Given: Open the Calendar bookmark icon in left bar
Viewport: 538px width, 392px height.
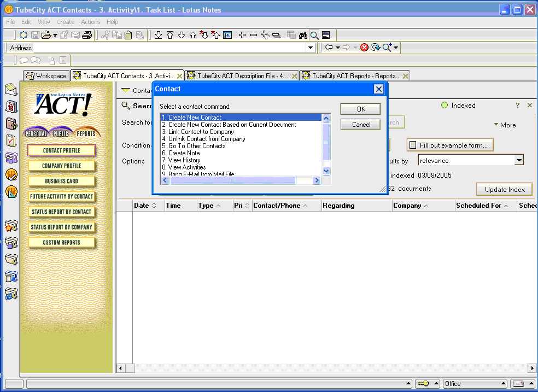Looking at the screenshot, I should 11,107.
